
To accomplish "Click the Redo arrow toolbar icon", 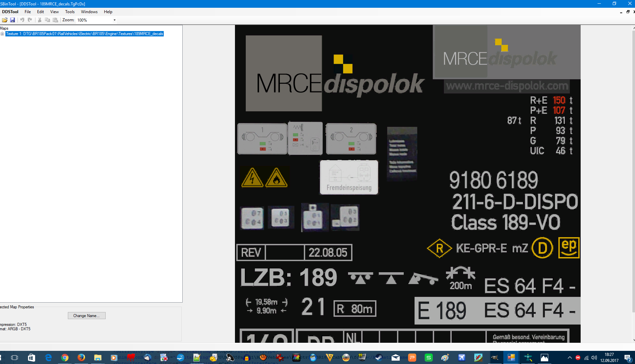I will [30, 20].
